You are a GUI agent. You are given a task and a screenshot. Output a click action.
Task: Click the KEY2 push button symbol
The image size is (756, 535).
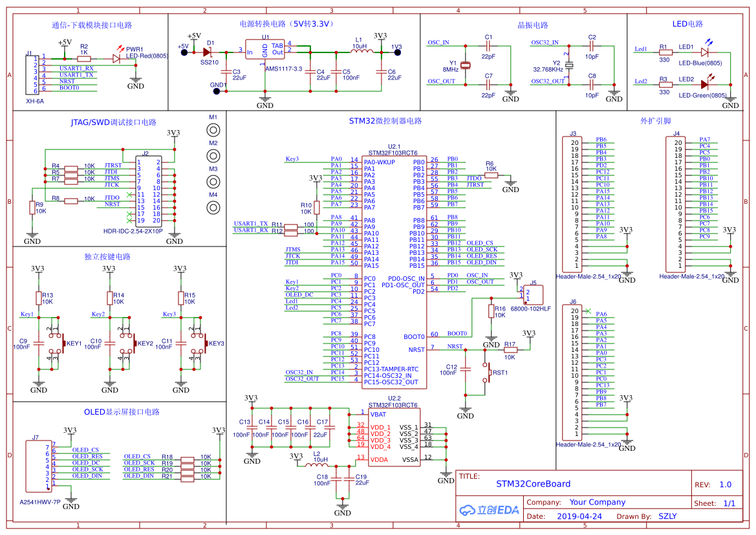(127, 344)
